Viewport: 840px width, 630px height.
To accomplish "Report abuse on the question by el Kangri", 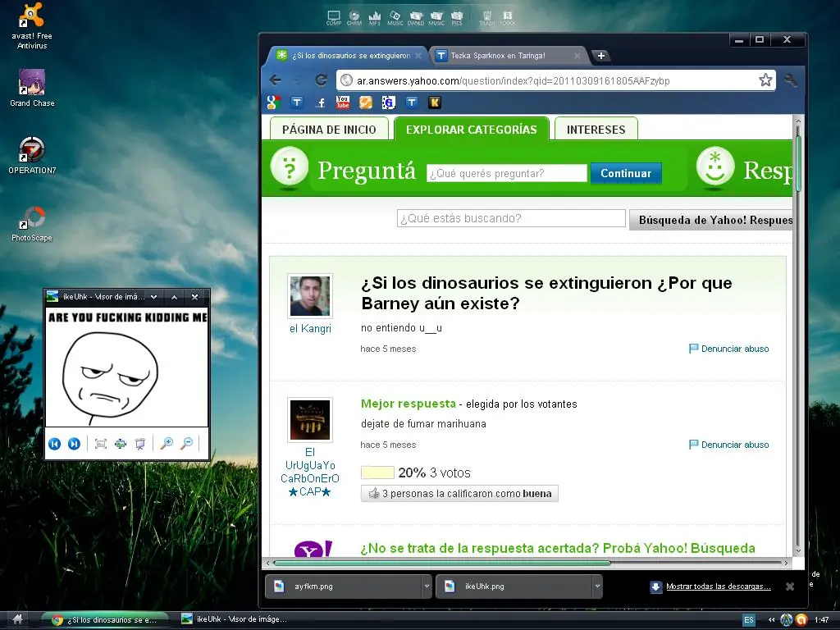I will (x=729, y=349).
